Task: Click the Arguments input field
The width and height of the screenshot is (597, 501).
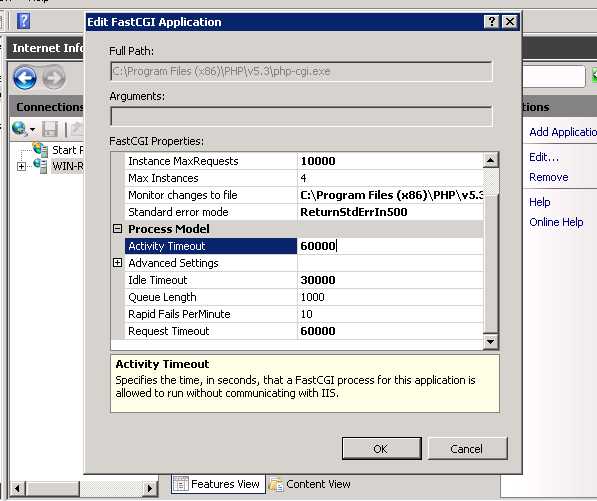Action: tap(301, 116)
